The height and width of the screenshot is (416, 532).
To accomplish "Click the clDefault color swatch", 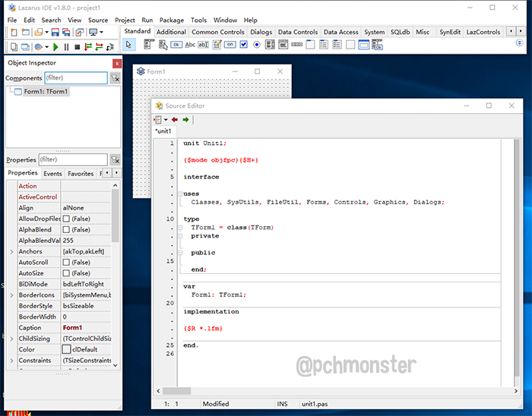I will point(67,349).
